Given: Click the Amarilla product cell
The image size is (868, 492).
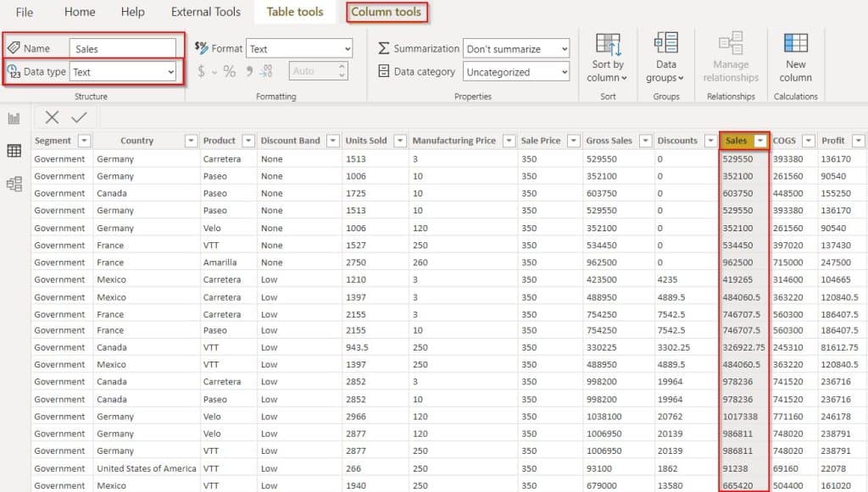Looking at the screenshot, I should (x=220, y=262).
